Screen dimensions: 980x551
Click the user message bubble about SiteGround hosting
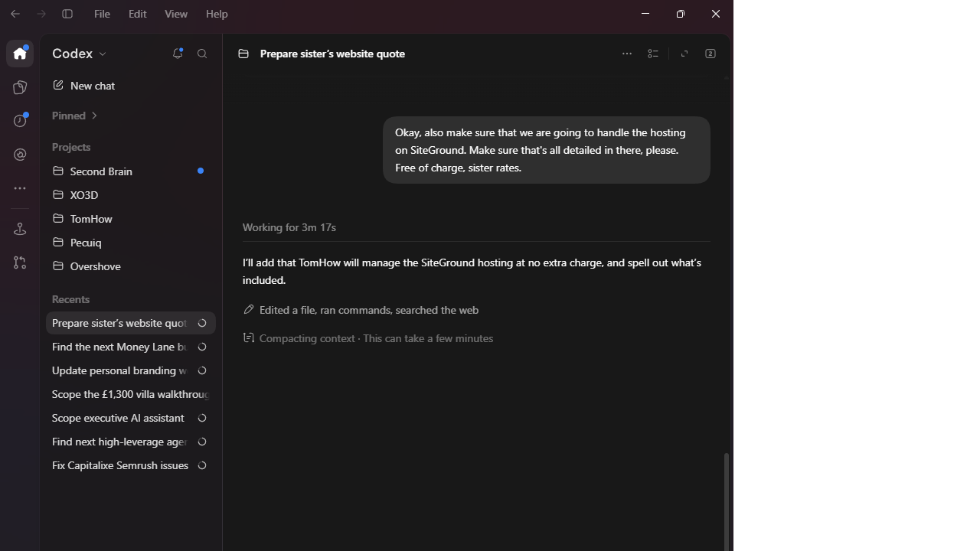(547, 150)
